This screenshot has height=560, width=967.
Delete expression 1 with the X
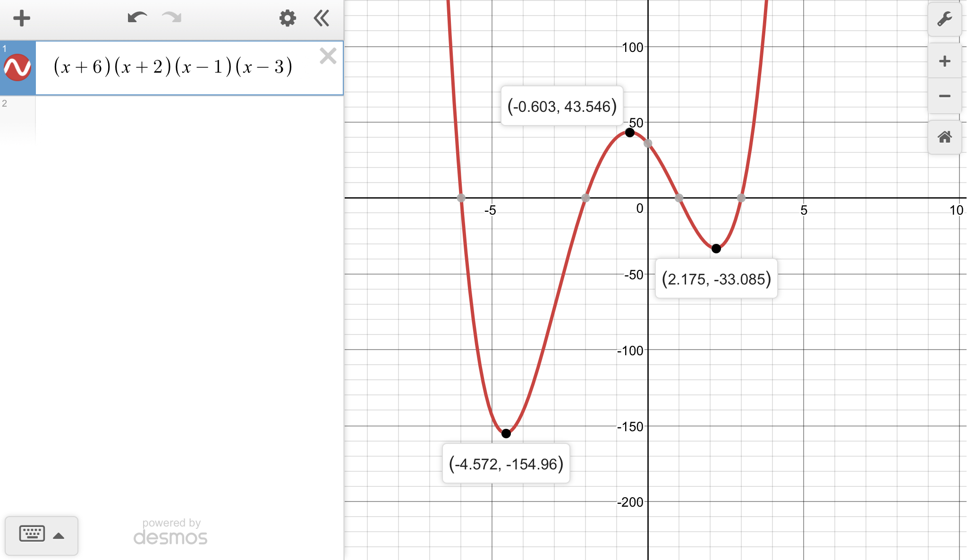pos(328,56)
